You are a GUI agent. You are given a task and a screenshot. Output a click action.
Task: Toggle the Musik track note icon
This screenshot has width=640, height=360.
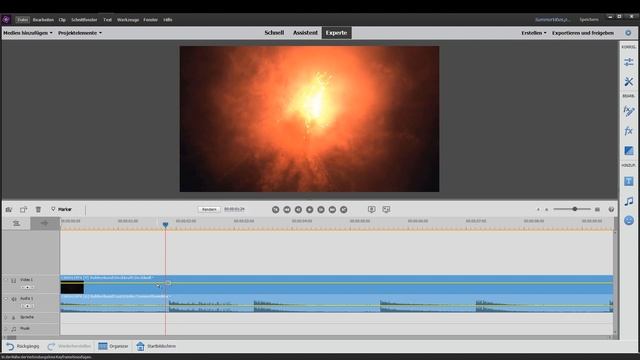coord(13,329)
